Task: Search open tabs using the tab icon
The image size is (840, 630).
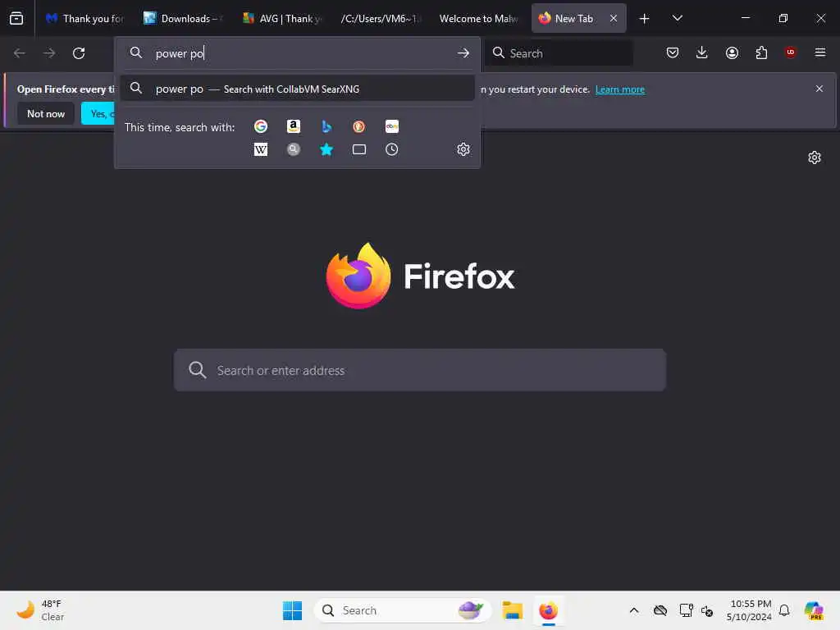Action: [x=359, y=149]
